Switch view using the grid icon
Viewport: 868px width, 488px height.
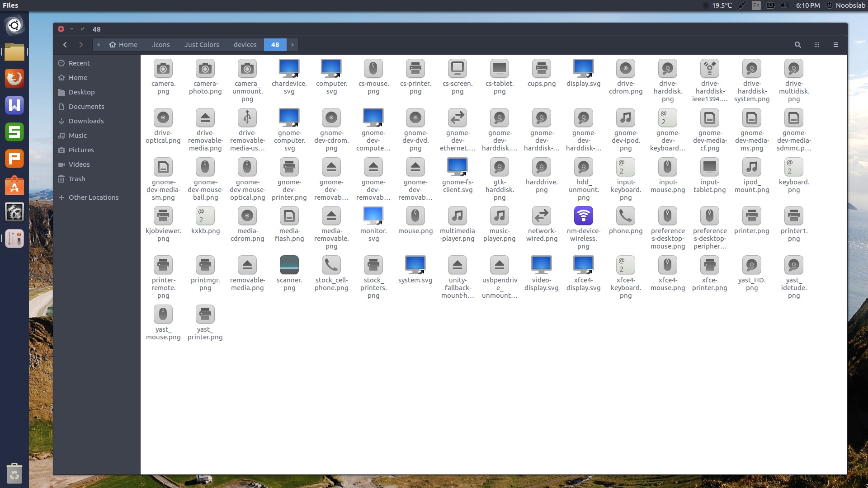point(816,45)
